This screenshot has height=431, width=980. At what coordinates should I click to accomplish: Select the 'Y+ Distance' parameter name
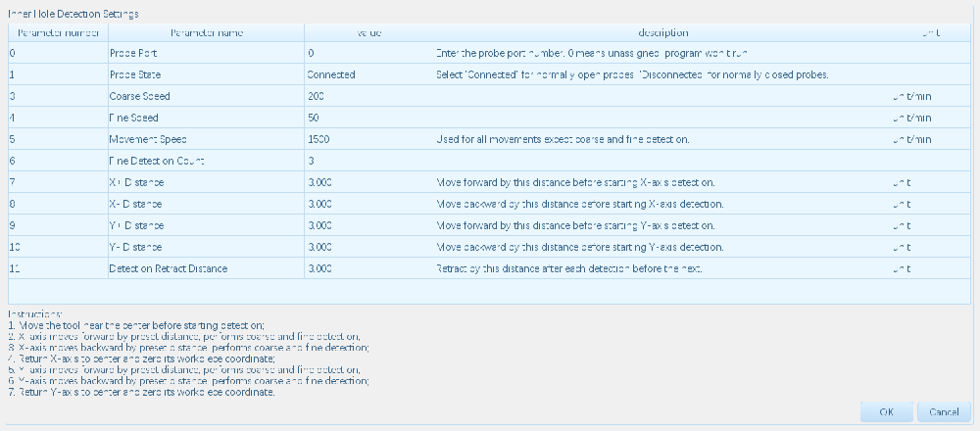pos(136,225)
